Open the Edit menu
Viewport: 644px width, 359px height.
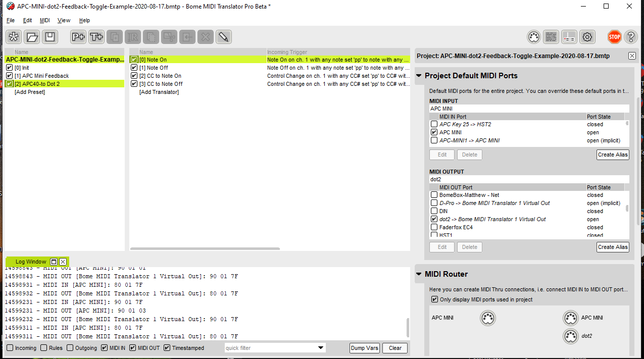point(27,20)
